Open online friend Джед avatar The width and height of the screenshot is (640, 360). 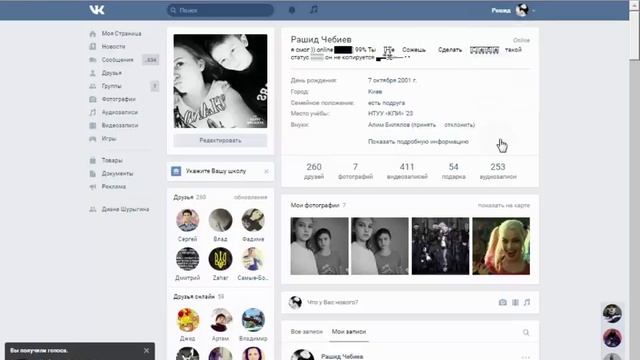[x=187, y=320]
